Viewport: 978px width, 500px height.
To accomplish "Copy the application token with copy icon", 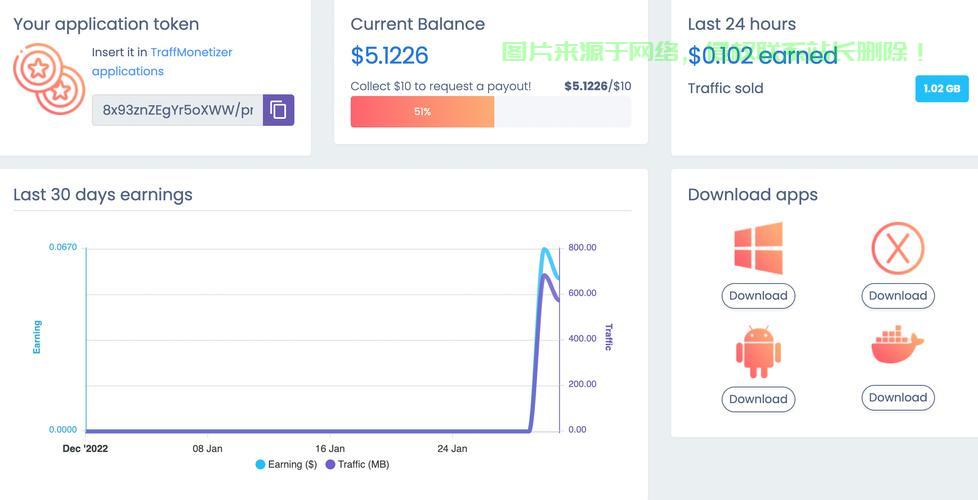I will click(x=278, y=110).
